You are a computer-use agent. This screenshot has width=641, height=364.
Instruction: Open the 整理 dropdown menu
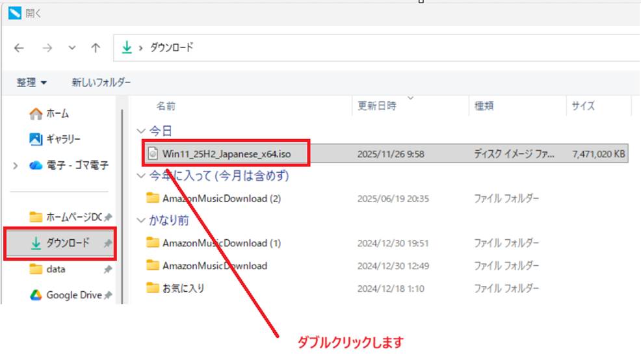click(x=32, y=83)
